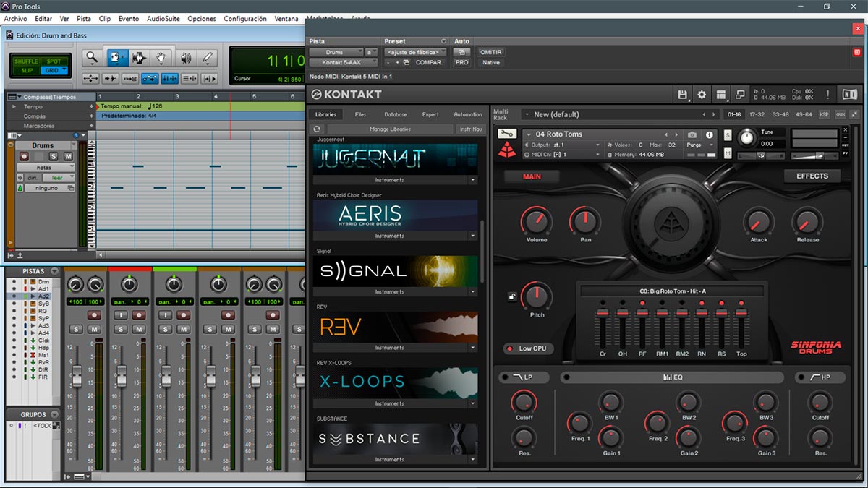Select the Zoomer magnifier tool in Pro Tools
The width and height of the screenshot is (868, 488).
[x=92, y=58]
